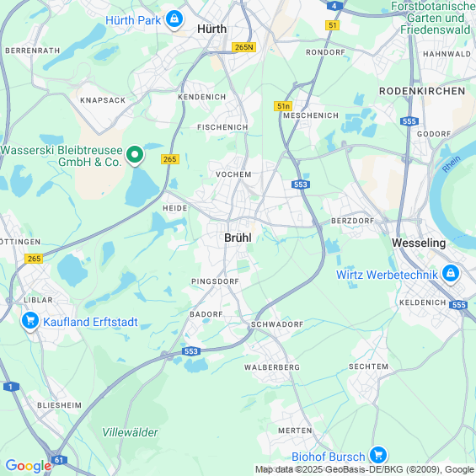The width and height of the screenshot is (476, 476).
Task: Click the Map data copyright attribution text
Action: coord(365,469)
